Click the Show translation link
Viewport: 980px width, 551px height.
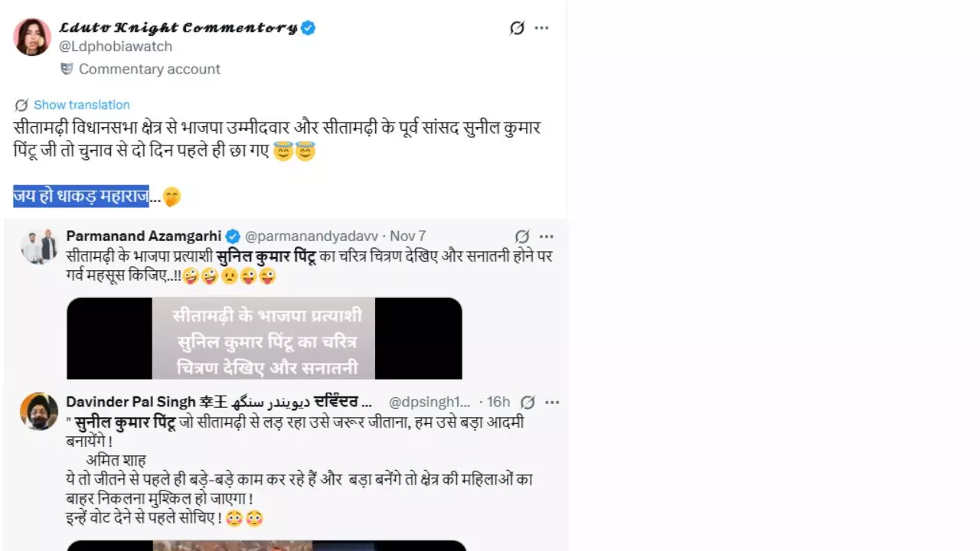point(81,105)
